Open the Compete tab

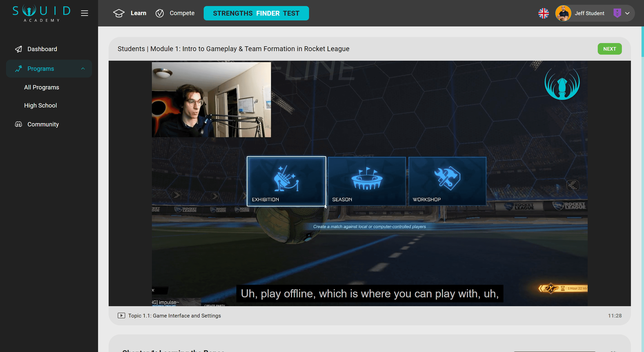click(x=182, y=13)
